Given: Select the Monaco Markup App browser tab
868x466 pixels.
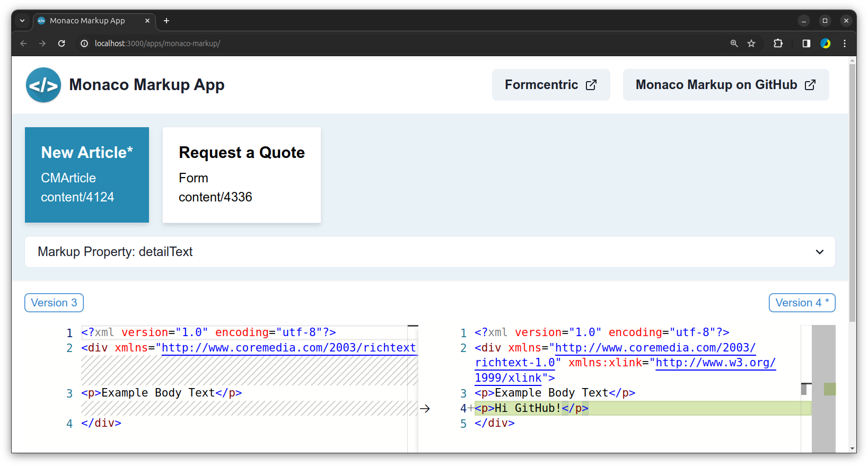Looking at the screenshot, I should [x=94, y=21].
